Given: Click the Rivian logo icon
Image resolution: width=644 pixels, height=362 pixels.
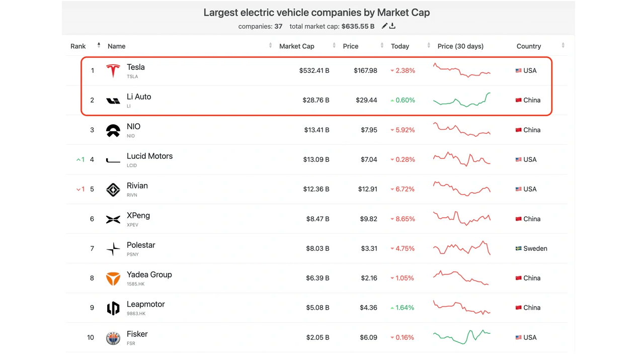Looking at the screenshot, I should [x=113, y=190].
